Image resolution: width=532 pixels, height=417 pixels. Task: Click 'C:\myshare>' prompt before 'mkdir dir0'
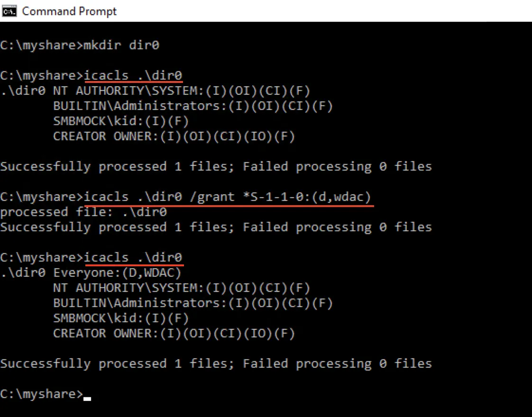pos(42,45)
